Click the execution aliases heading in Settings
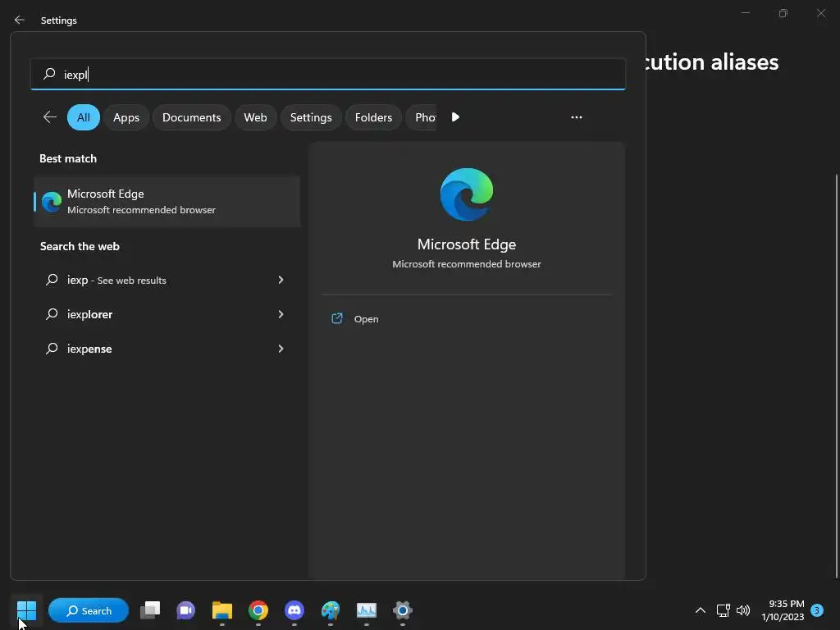The height and width of the screenshot is (630, 840). 712,62
